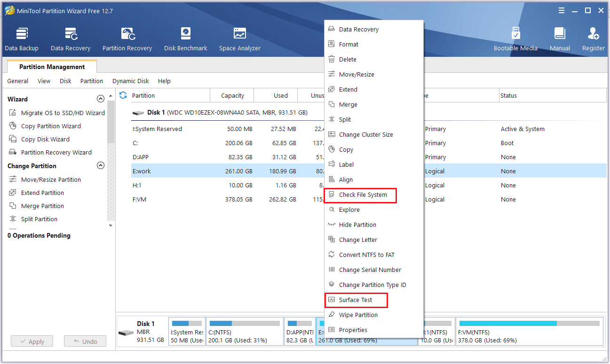Select Label in the context menu
The width and height of the screenshot is (610, 364).
coord(374,164)
